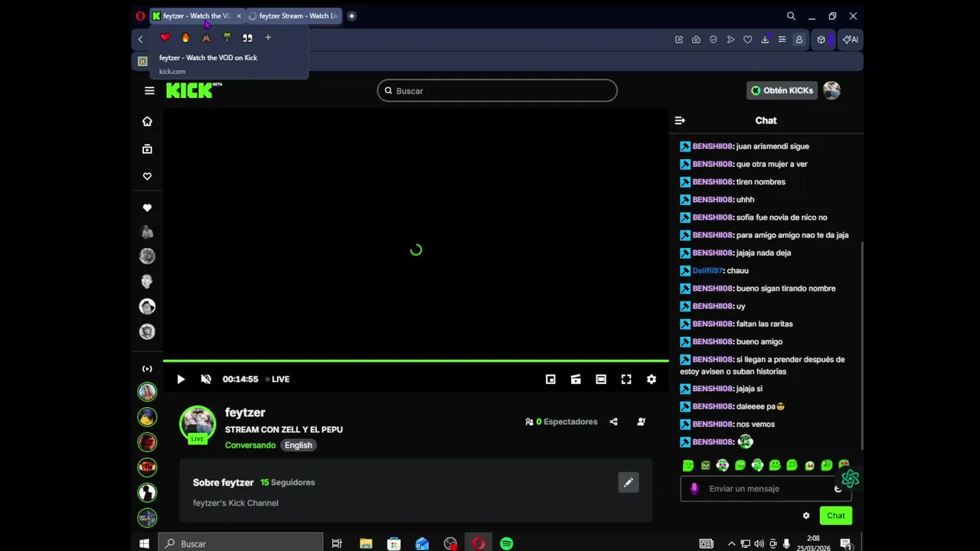Open Windows Start menu
This screenshot has width=980, height=551.
(144, 543)
